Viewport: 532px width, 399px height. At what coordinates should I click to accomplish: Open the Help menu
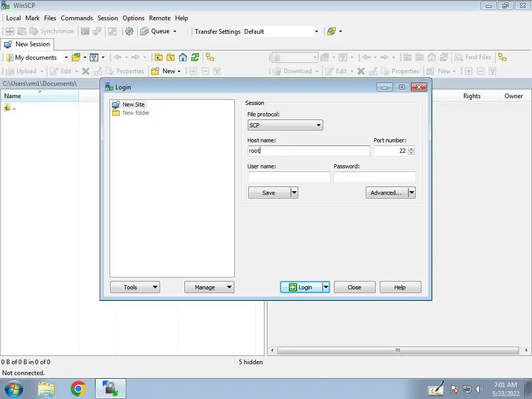pos(181,18)
